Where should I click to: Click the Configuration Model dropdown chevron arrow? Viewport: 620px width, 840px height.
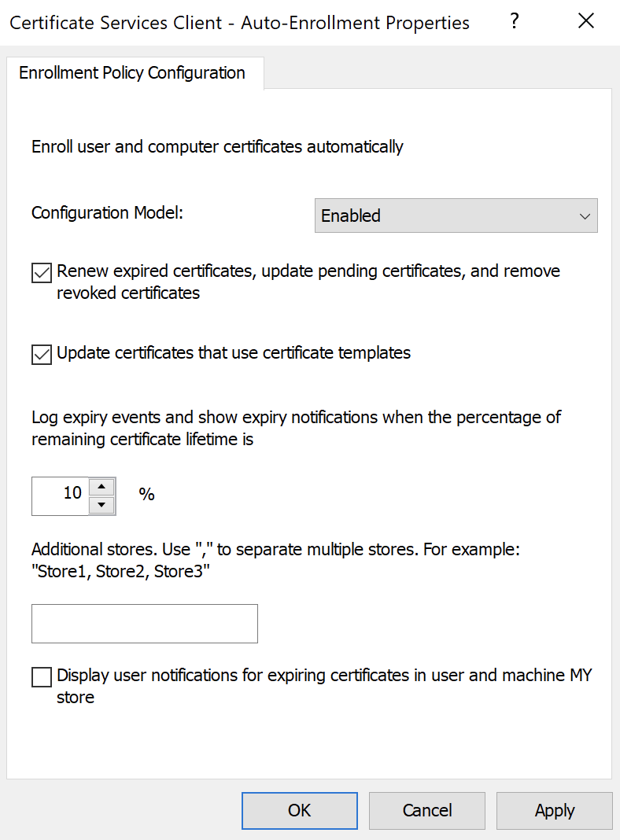584,216
